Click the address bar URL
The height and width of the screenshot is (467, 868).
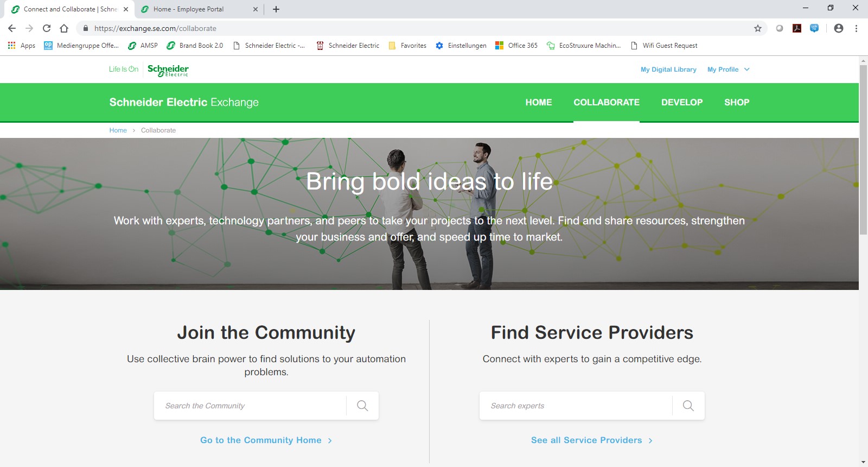click(155, 28)
